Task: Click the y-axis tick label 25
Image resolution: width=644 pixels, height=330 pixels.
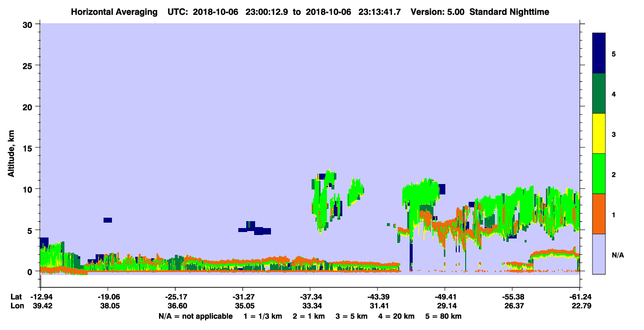Action: point(29,65)
